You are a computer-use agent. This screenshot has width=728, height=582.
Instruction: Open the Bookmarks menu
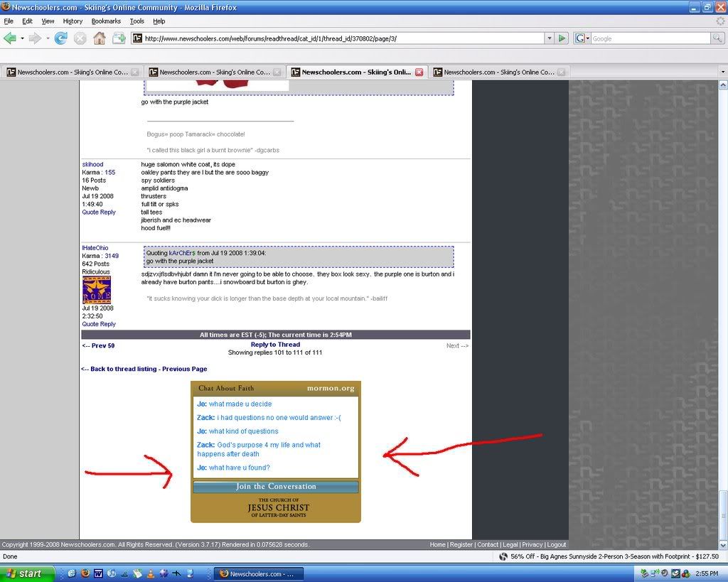[106, 21]
